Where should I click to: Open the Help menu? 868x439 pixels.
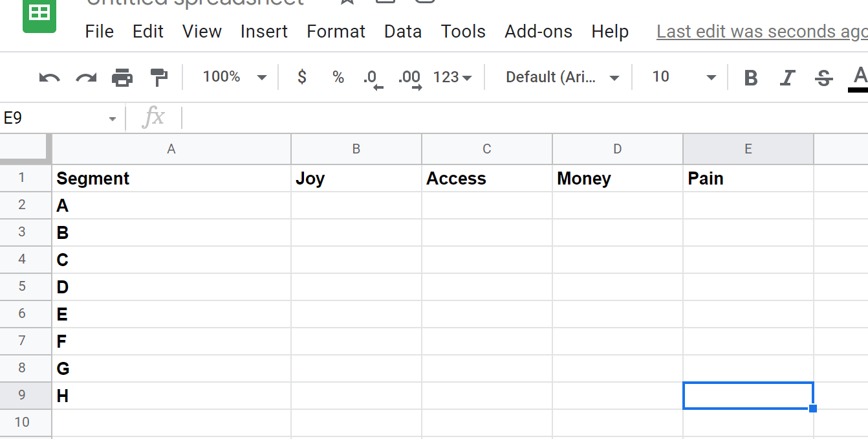point(610,32)
